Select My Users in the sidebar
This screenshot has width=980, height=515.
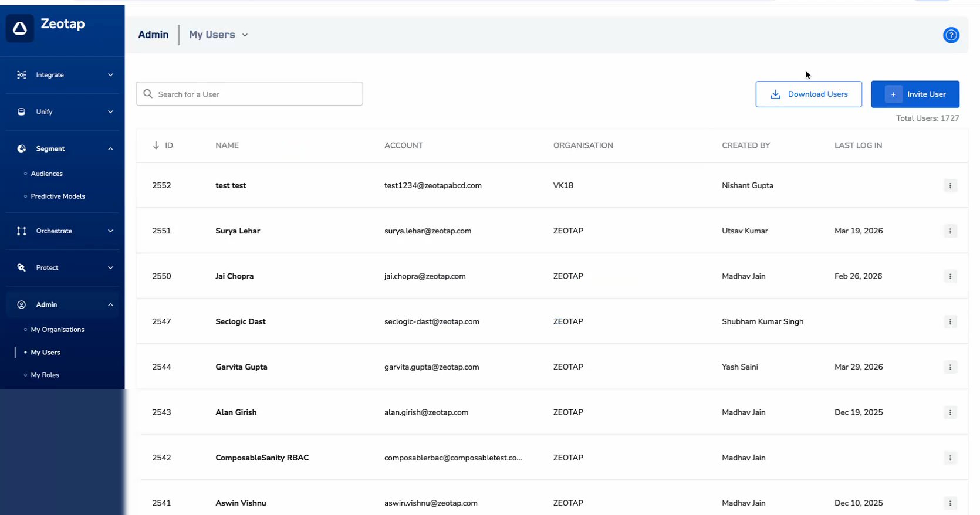[46, 353]
